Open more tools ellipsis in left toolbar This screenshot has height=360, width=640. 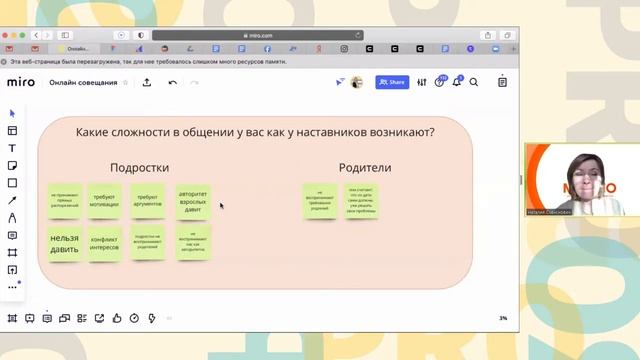(x=12, y=287)
